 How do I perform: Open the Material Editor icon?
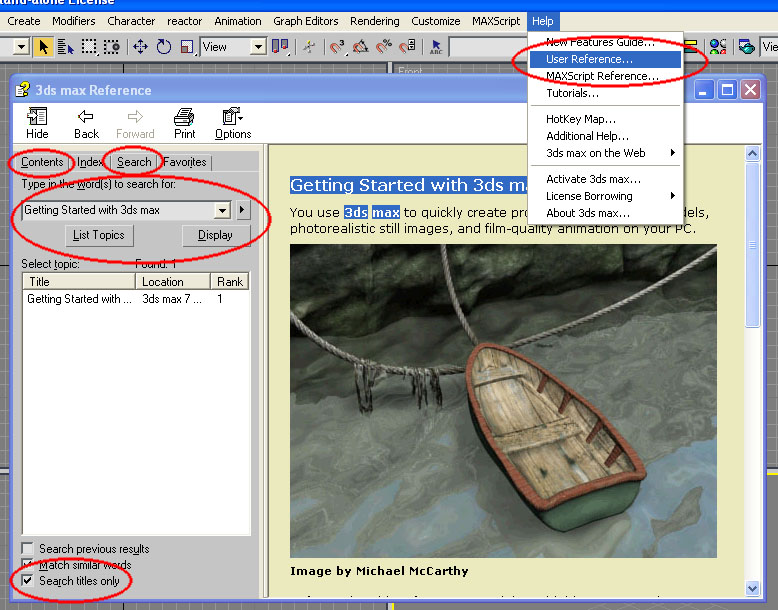[x=717, y=47]
